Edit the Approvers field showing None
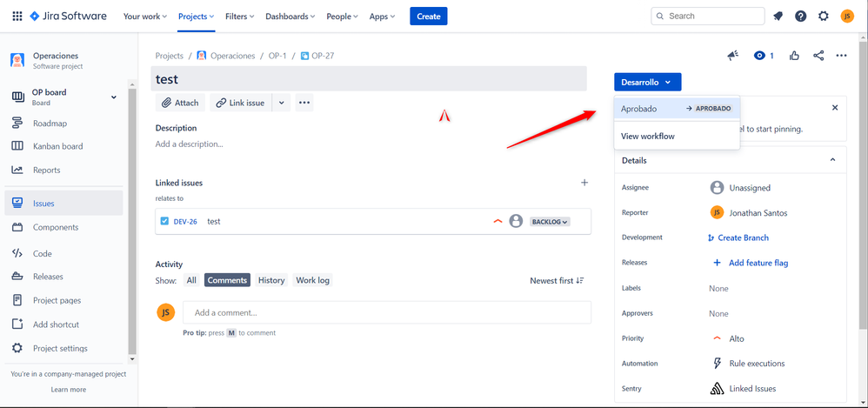868x408 pixels. (x=718, y=313)
